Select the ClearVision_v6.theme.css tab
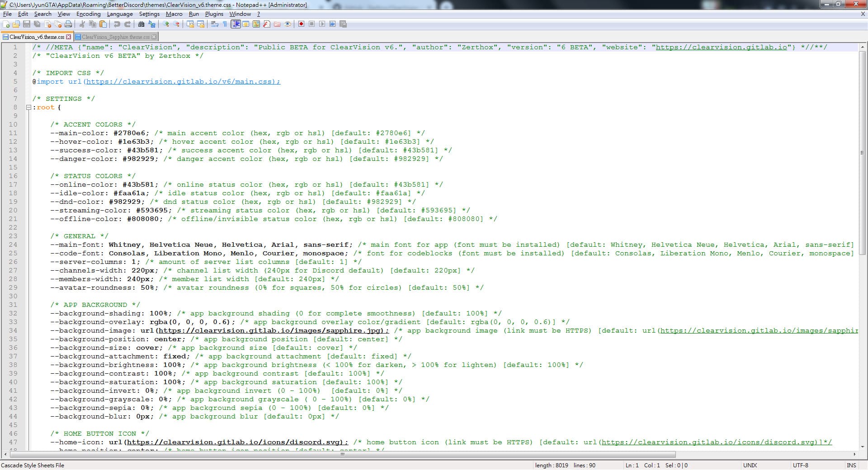Screen dimensions: 868x470 (x=36, y=37)
